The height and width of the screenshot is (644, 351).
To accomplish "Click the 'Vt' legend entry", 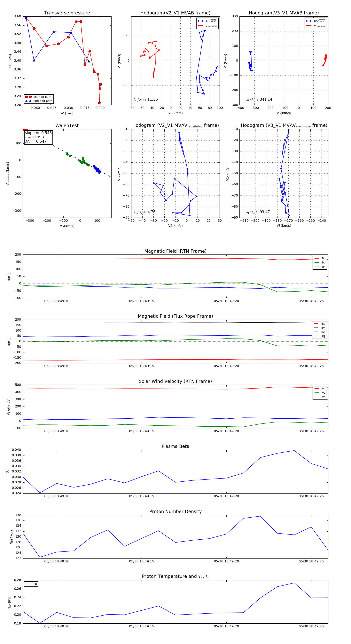I will (320, 393).
